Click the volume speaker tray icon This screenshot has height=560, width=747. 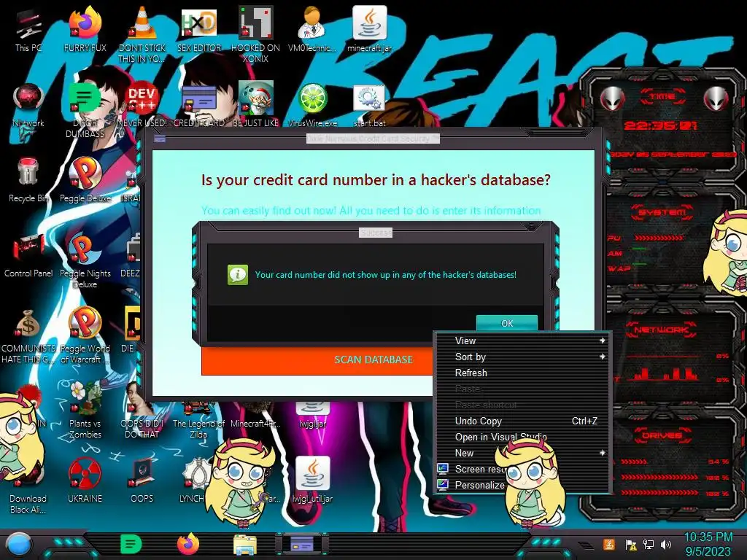coord(666,545)
